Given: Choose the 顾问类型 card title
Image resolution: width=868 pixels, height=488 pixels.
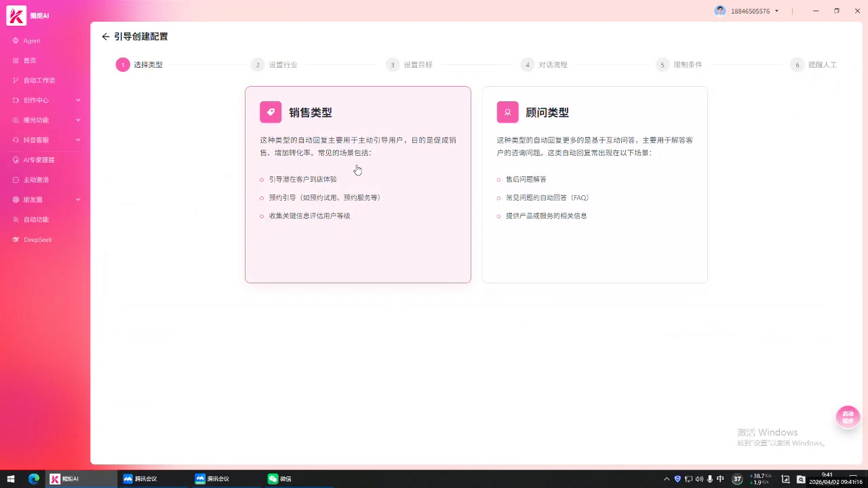Looking at the screenshot, I should coord(547,113).
